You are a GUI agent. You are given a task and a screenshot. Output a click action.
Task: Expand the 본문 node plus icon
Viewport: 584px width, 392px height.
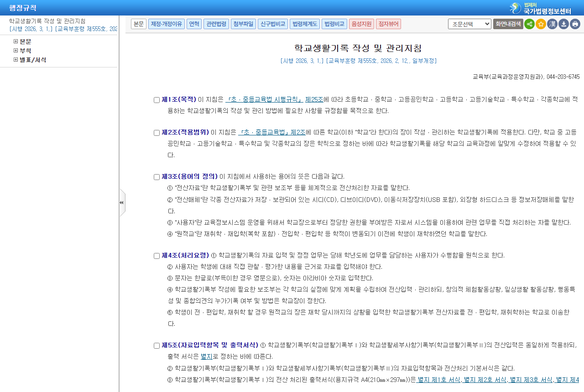coord(16,41)
